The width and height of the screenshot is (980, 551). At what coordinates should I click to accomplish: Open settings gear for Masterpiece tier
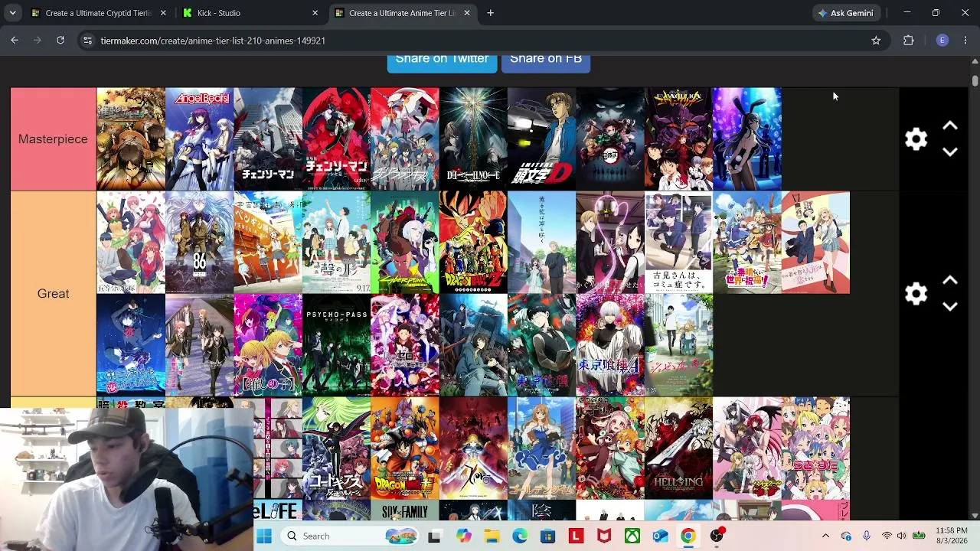click(916, 139)
